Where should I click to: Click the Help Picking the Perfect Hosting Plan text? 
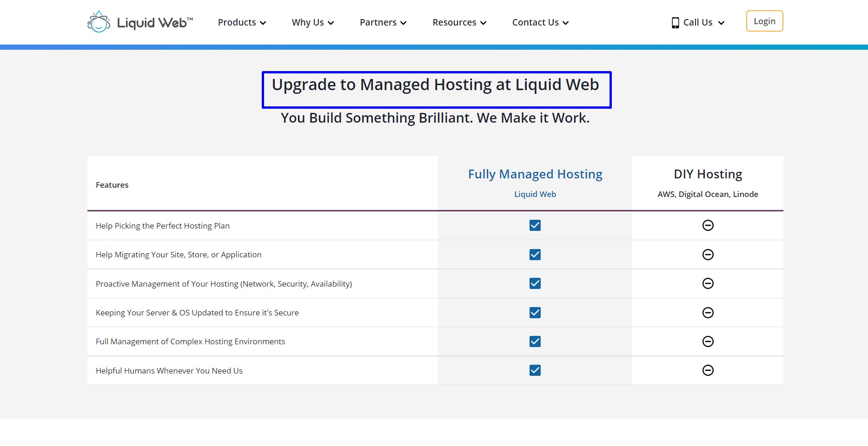pos(163,226)
